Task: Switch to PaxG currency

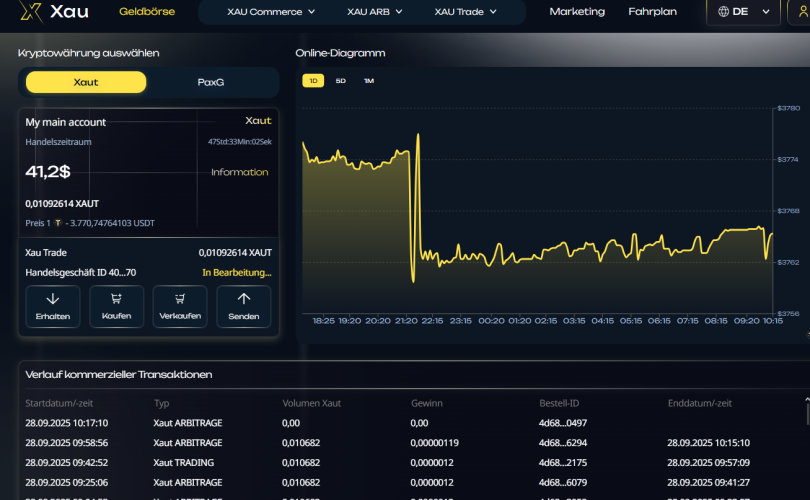Action: click(x=211, y=82)
